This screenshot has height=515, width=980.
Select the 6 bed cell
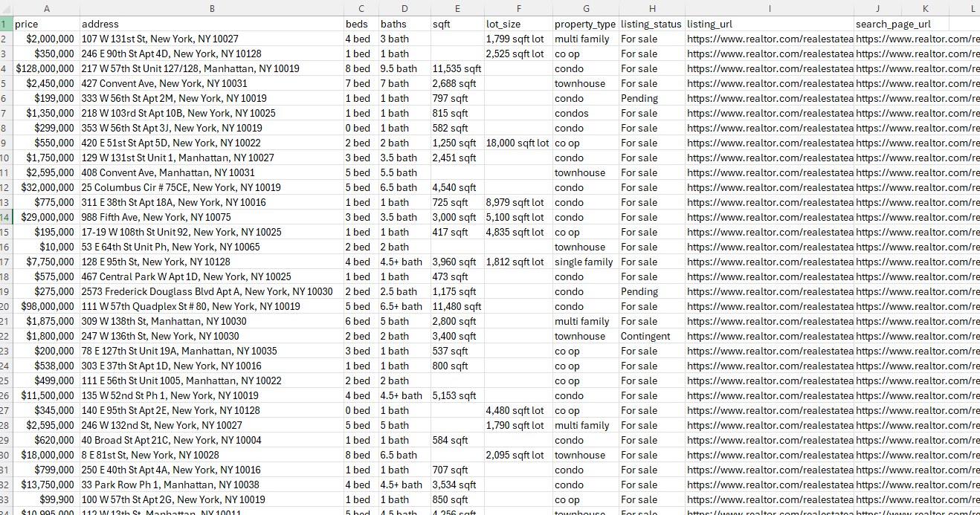(x=361, y=321)
